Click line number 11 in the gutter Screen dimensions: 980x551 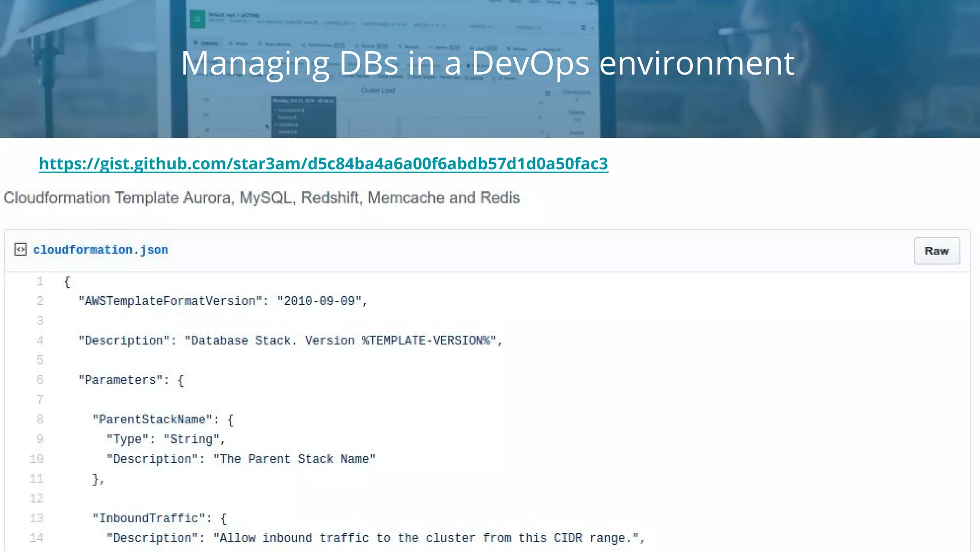click(36, 478)
